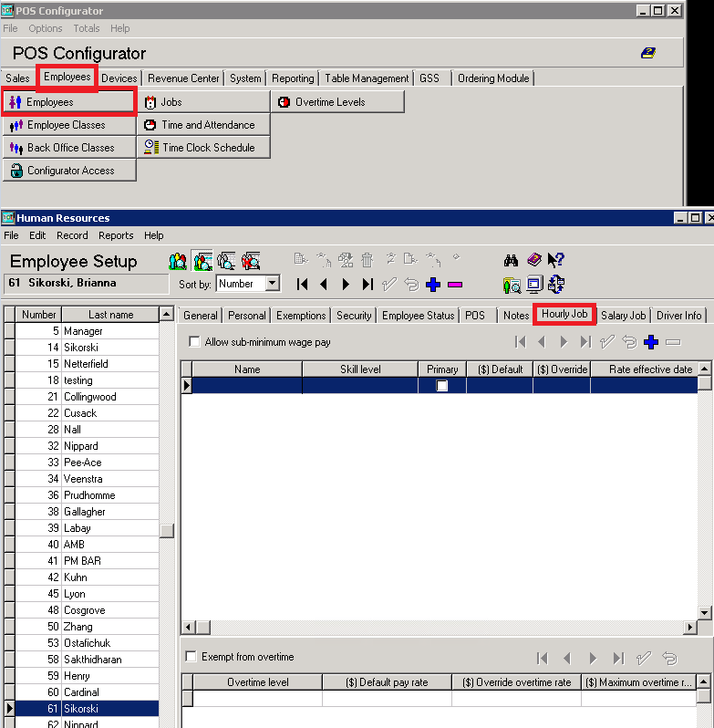Open the Record menu

click(x=72, y=235)
